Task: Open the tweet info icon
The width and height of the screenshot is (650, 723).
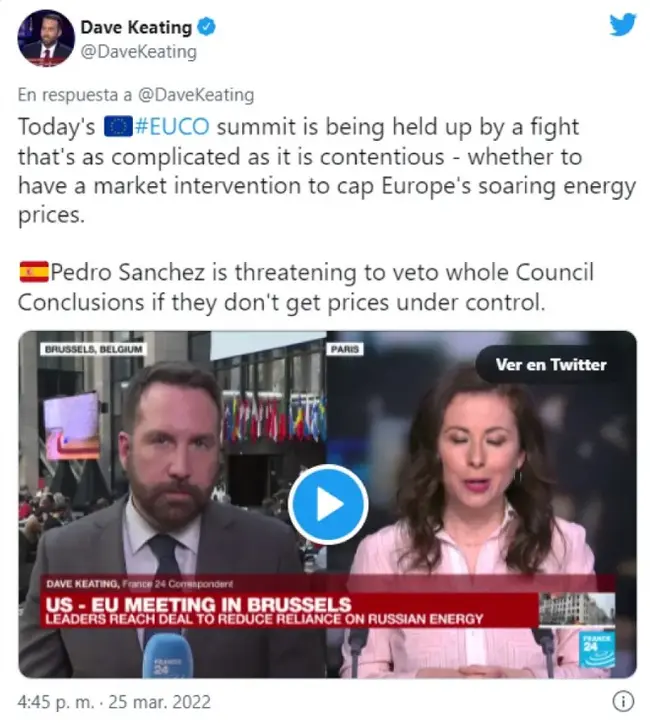Action: click(x=623, y=701)
